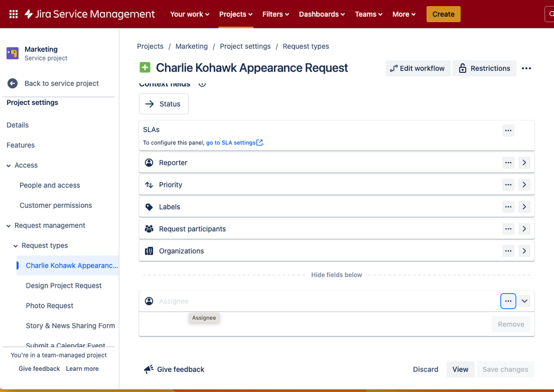
Task: Open the Dashboards menu
Action: point(322,14)
